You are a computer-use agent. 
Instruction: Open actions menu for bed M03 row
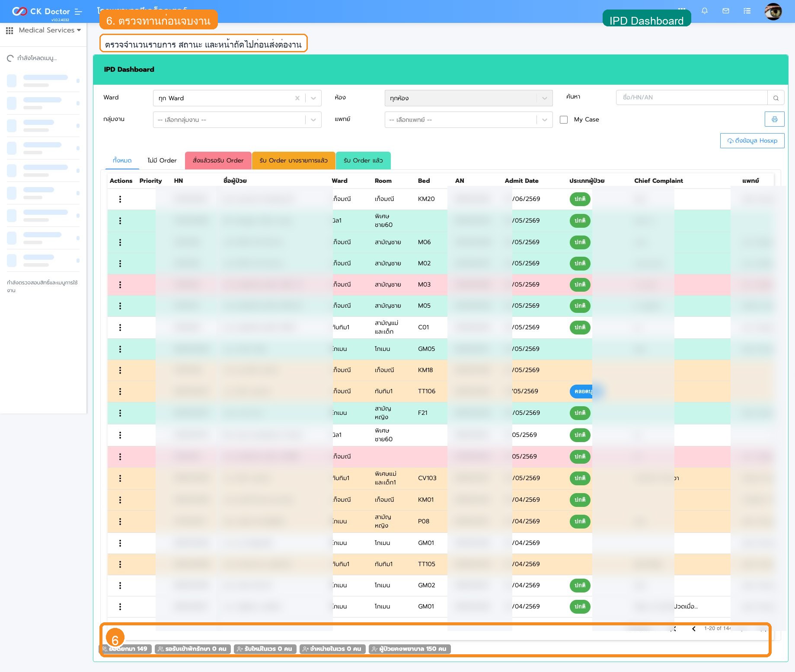coord(120,285)
